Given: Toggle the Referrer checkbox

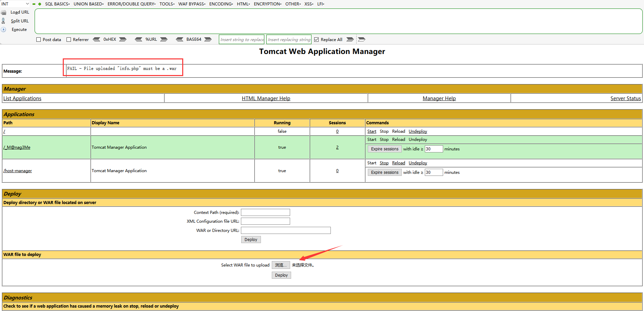Looking at the screenshot, I should (x=69, y=40).
